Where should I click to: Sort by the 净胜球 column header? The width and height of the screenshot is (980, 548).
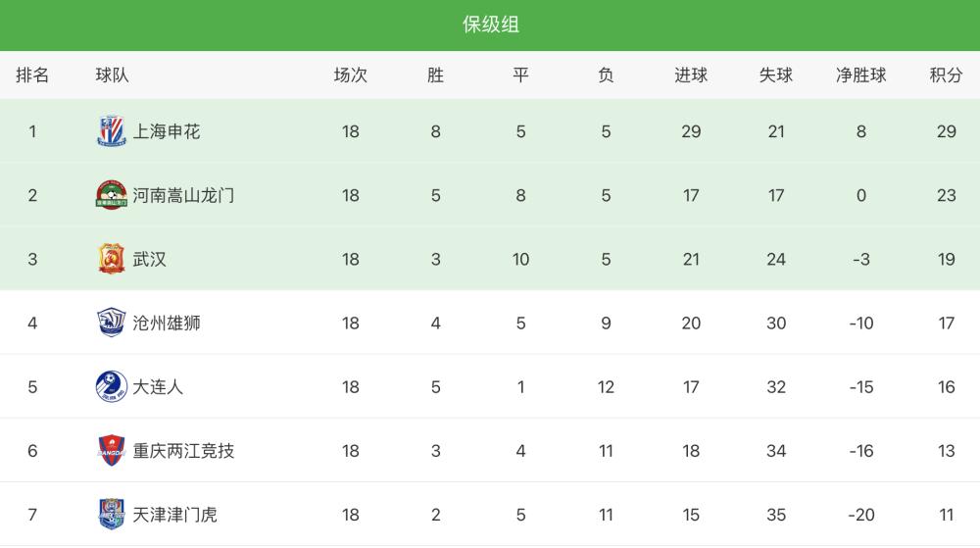tap(860, 75)
